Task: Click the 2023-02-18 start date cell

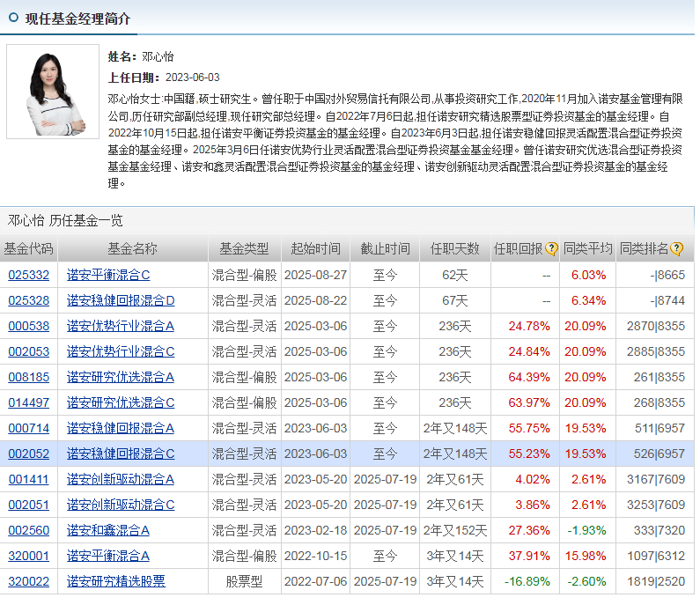Action: click(315, 530)
